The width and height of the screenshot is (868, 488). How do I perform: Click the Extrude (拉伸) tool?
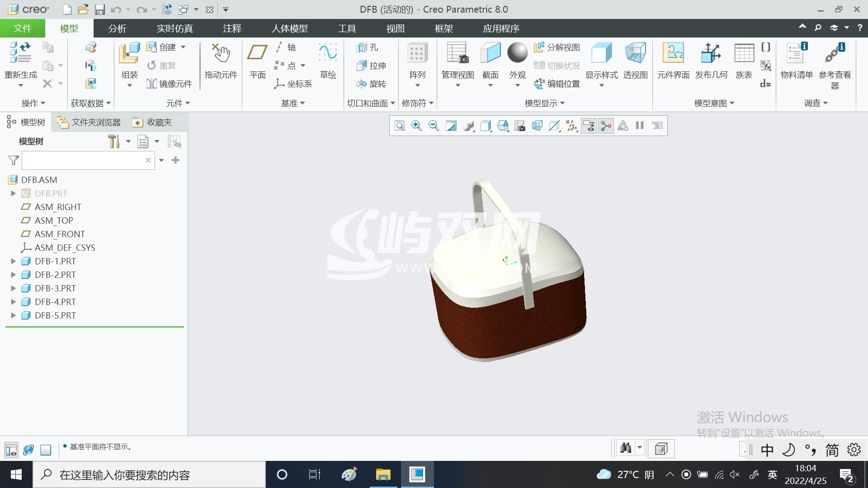(372, 66)
